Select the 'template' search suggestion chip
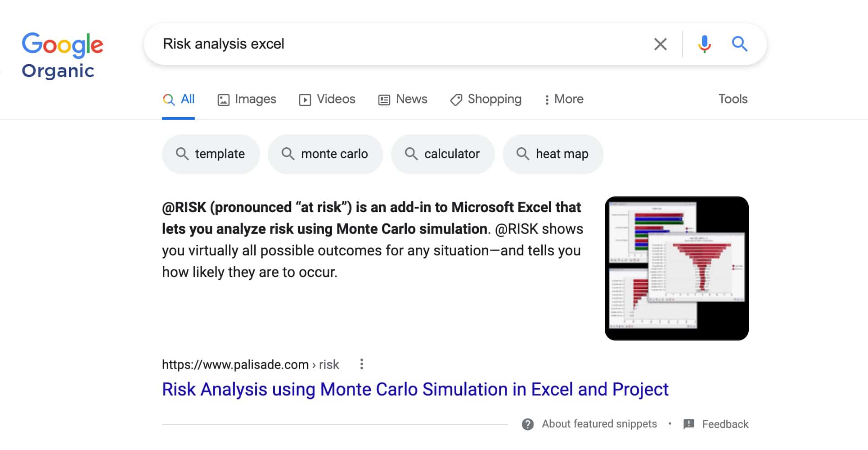Image resolution: width=868 pixels, height=450 pixels. (211, 154)
